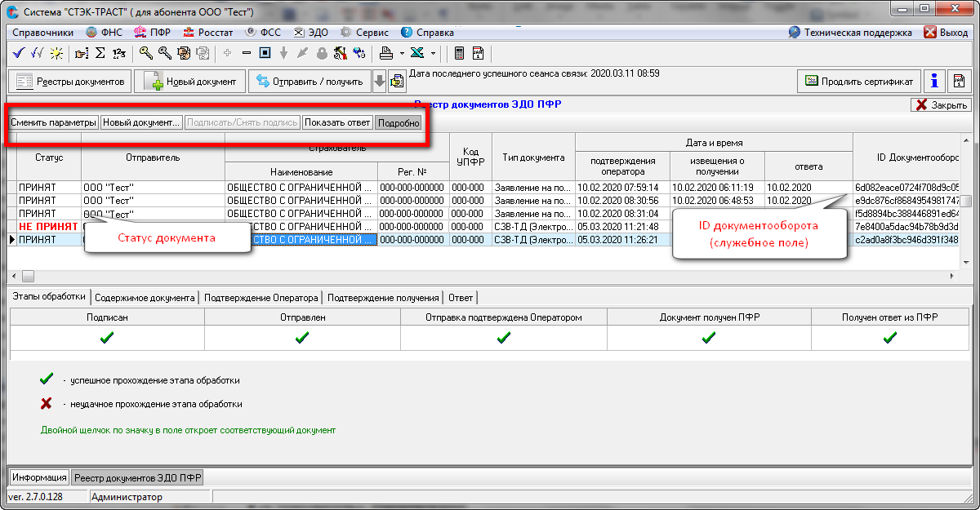This screenshot has height=510, width=980.
Task: Switch to Подтверждение получения tab
Action: pyautogui.click(x=383, y=297)
